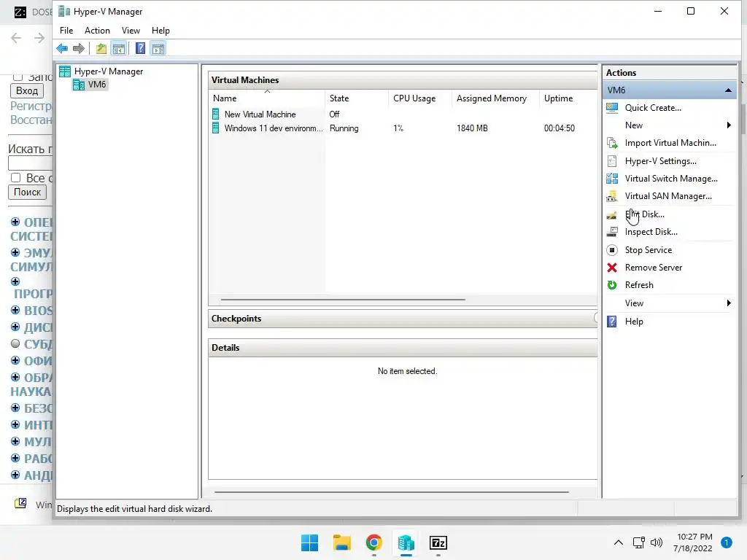The width and height of the screenshot is (747, 560).
Task: Sort by Uptime column header
Action: click(569, 98)
